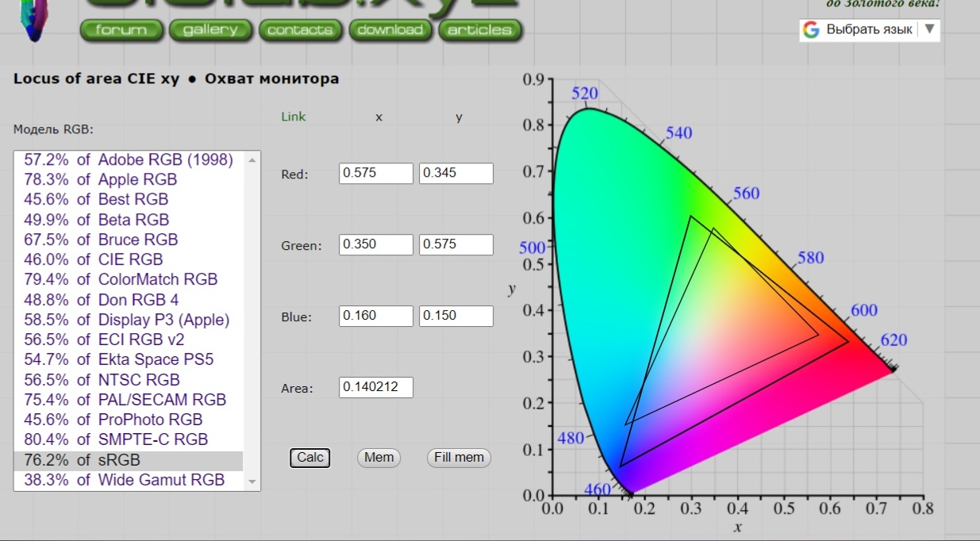Select Beta RGB in the model list
The height and width of the screenshot is (541, 980).
point(129,220)
